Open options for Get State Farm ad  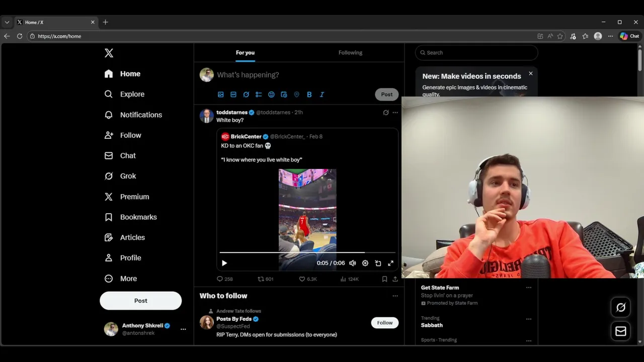[529, 288]
